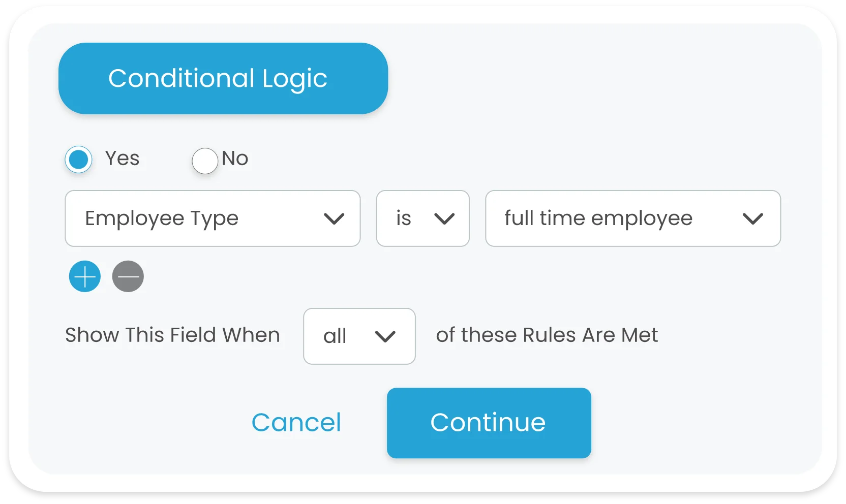Open the Employee Type dropdown
The height and width of the screenshot is (504, 846).
[212, 218]
